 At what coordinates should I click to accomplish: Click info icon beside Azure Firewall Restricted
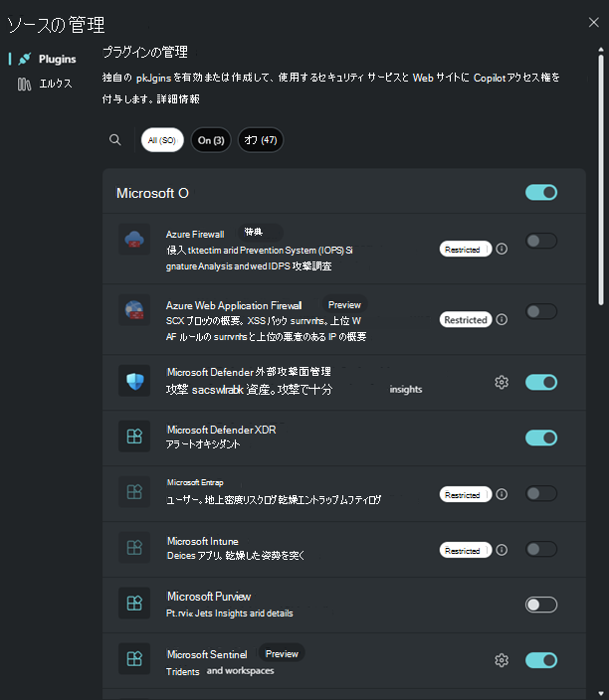pos(502,249)
